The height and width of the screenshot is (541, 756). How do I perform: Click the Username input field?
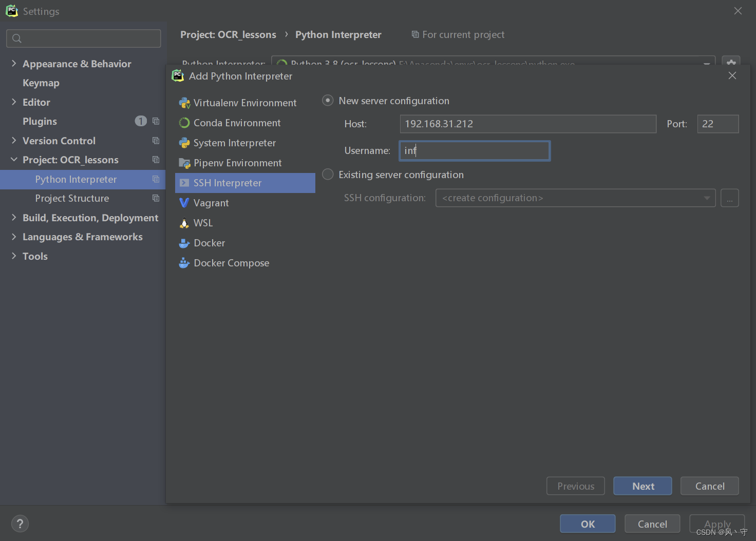[474, 150]
